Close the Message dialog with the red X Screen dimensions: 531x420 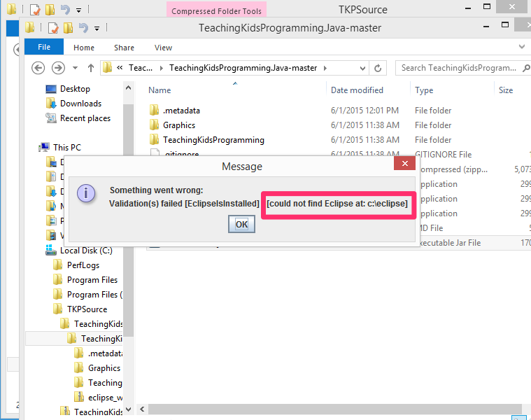tap(405, 163)
